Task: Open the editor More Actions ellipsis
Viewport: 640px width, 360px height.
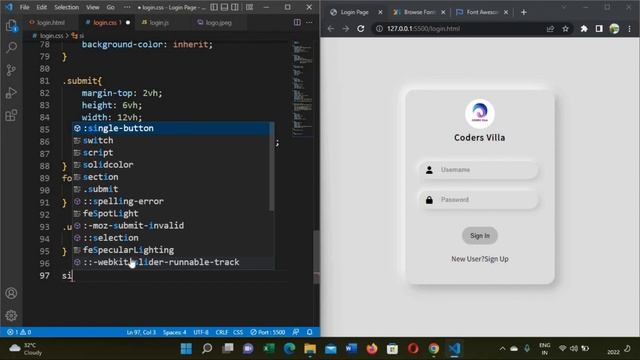Action: point(309,22)
